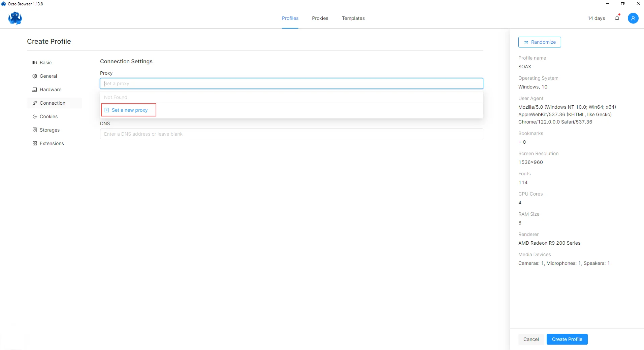Image resolution: width=644 pixels, height=350 pixels.
Task: Open the Hardware settings section
Action: pyautogui.click(x=50, y=90)
